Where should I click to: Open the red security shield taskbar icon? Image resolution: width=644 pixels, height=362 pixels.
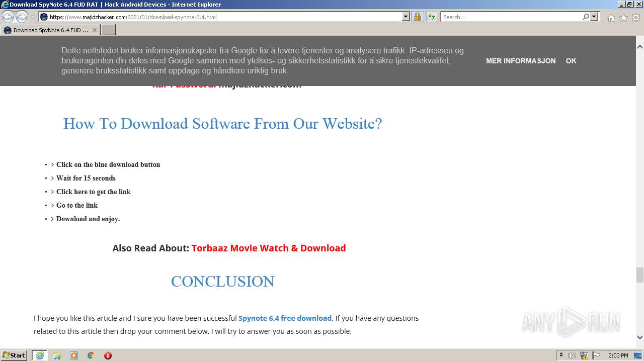pos(108,355)
